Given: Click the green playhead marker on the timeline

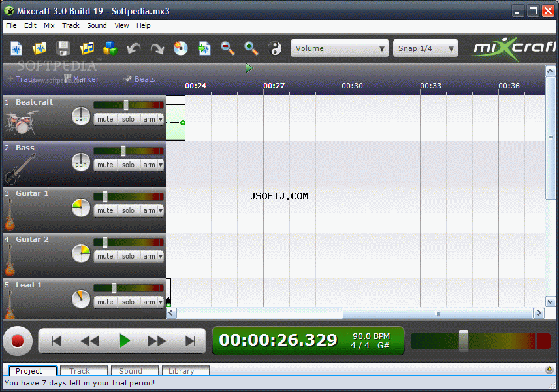Looking at the screenshot, I should click(249, 68).
